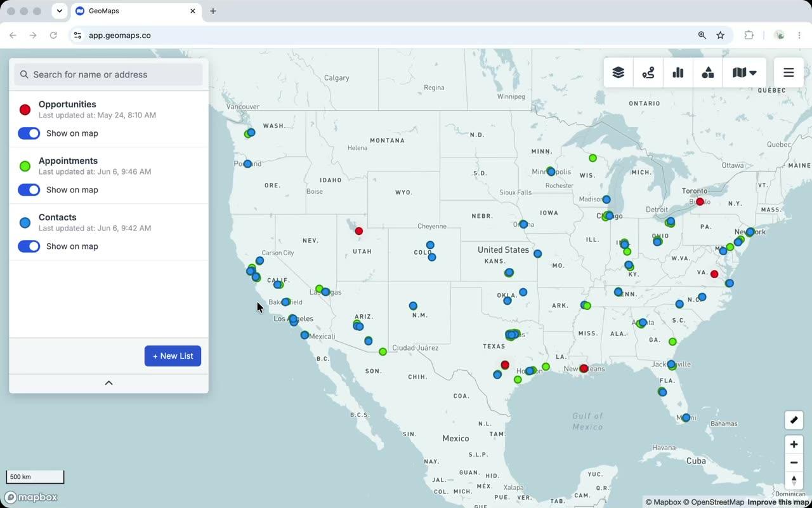Zoom out on the map
812x508 pixels.
click(x=794, y=462)
